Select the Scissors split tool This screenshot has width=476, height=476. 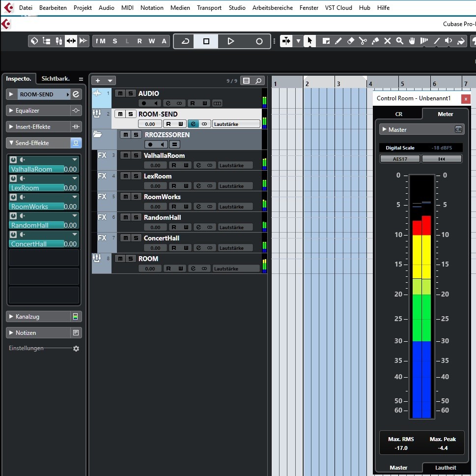click(363, 41)
